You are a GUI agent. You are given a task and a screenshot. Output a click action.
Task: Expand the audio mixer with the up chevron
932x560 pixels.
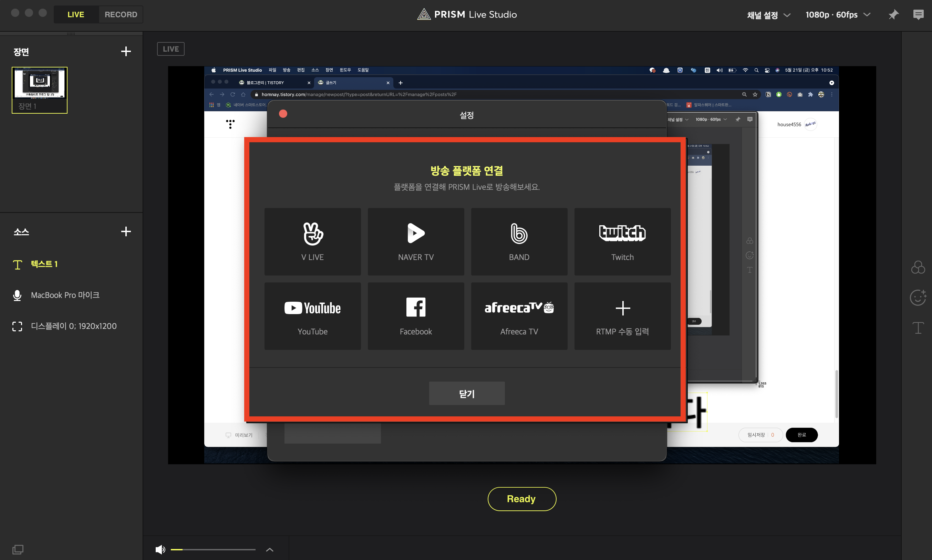(x=269, y=549)
